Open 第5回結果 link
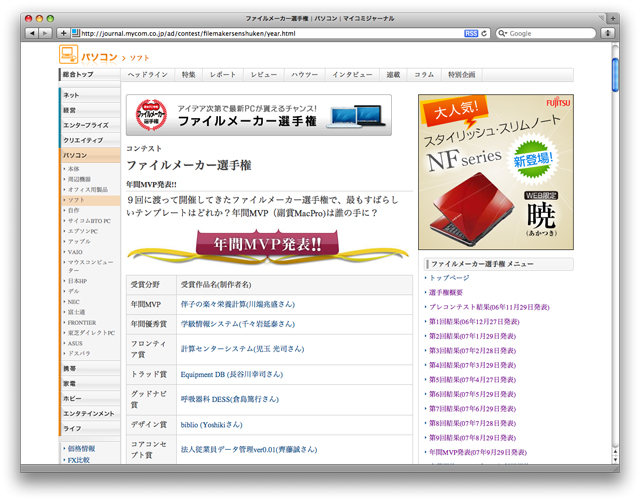This screenshot has height=501, width=640. [x=472, y=380]
